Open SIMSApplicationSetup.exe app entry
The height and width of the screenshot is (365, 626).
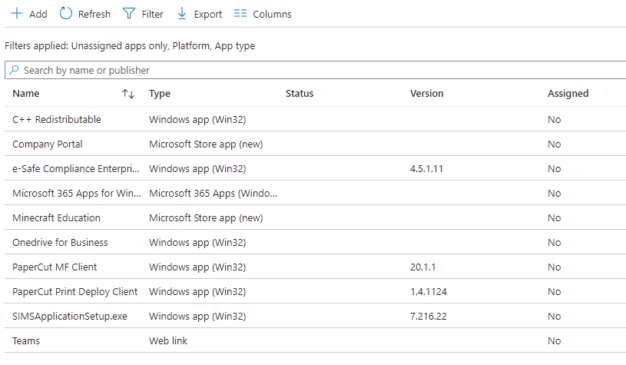(x=70, y=316)
